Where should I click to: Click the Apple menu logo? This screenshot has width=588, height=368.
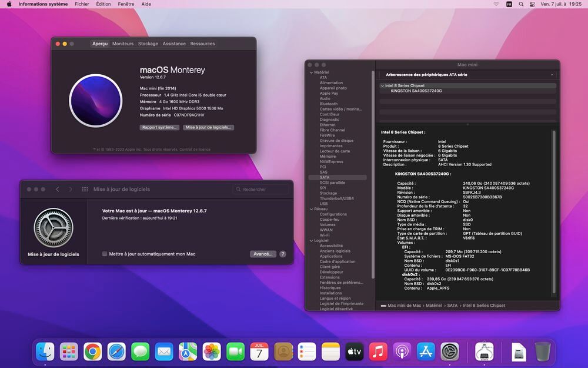pyautogui.click(x=9, y=4)
